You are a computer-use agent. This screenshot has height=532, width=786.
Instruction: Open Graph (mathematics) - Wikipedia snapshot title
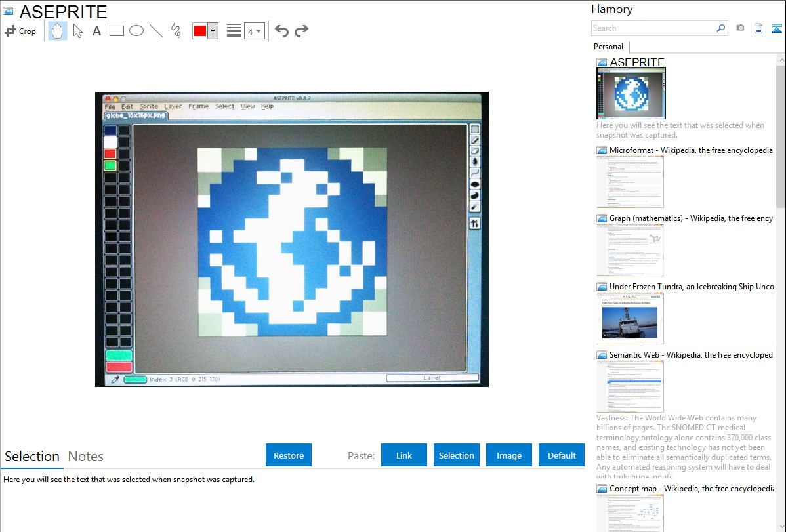point(691,218)
